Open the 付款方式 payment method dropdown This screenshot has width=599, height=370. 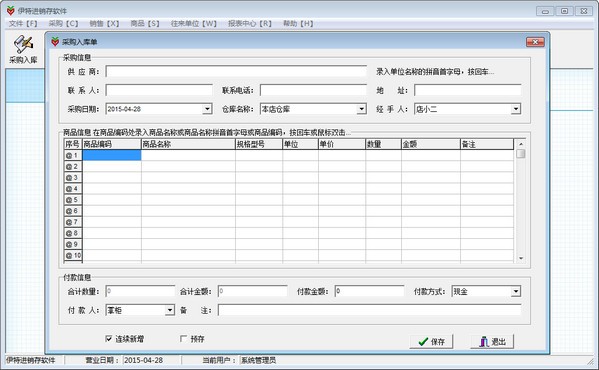pyautogui.click(x=516, y=292)
